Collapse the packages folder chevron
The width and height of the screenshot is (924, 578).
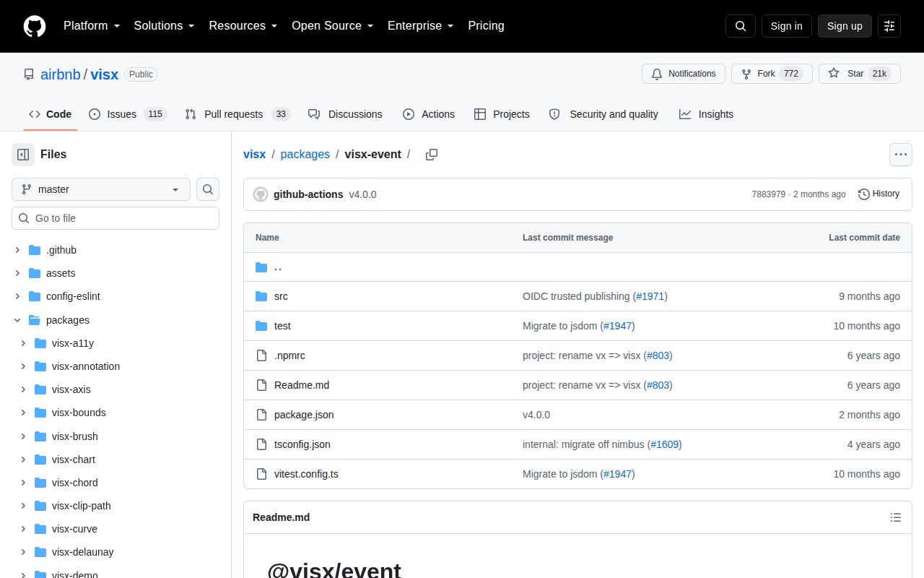pos(17,320)
